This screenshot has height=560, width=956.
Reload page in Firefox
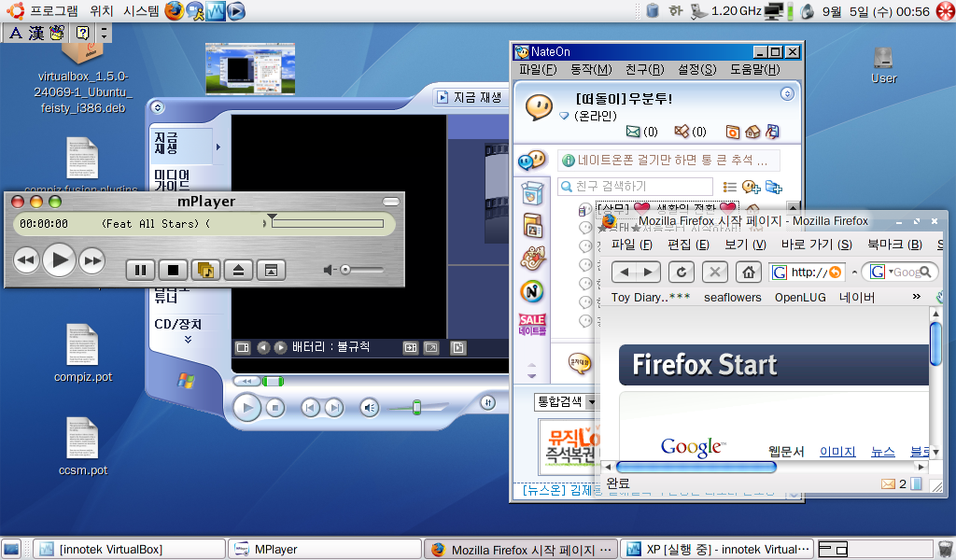click(x=681, y=272)
